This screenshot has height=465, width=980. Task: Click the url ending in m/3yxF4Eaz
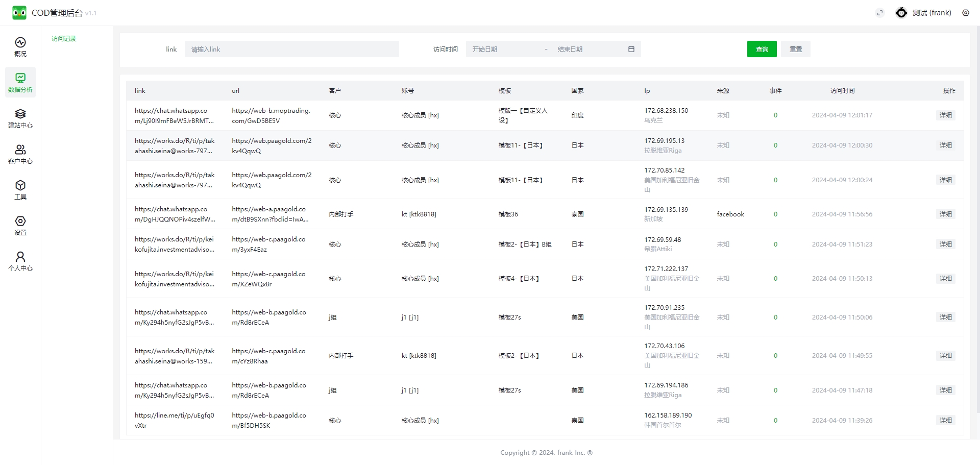tap(268, 244)
